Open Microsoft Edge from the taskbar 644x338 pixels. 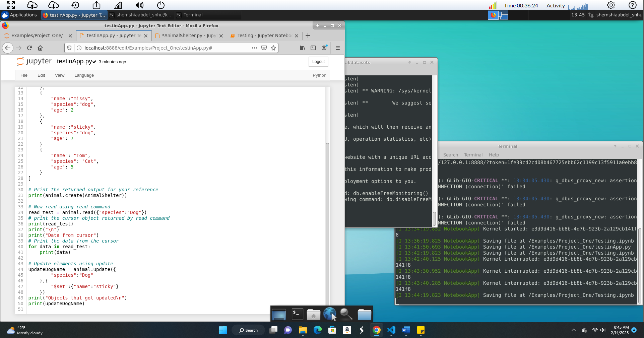pos(318,330)
